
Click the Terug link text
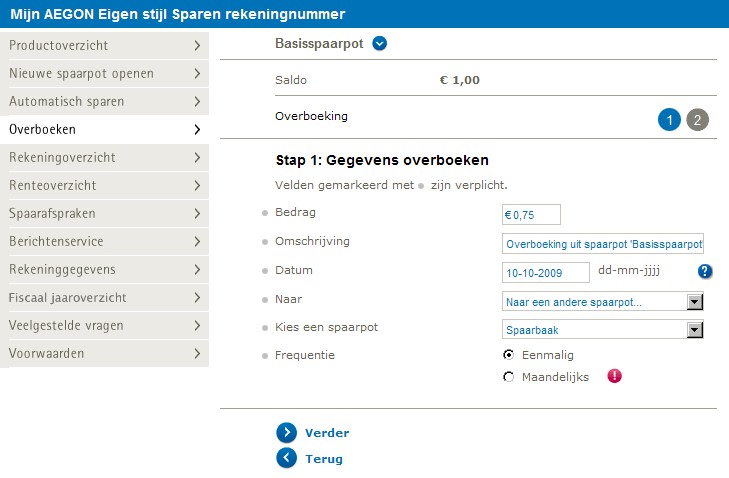324,459
